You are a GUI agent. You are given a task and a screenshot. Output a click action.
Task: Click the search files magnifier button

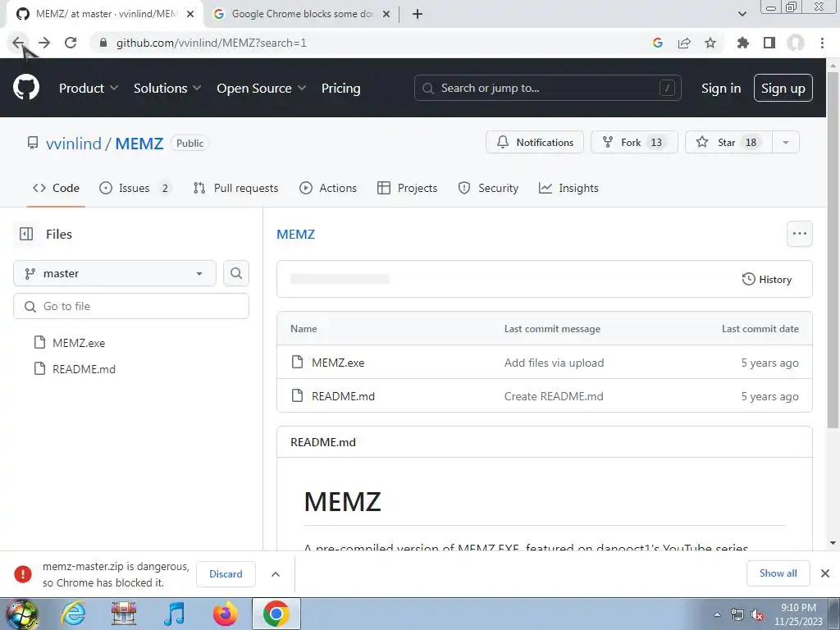236,273
